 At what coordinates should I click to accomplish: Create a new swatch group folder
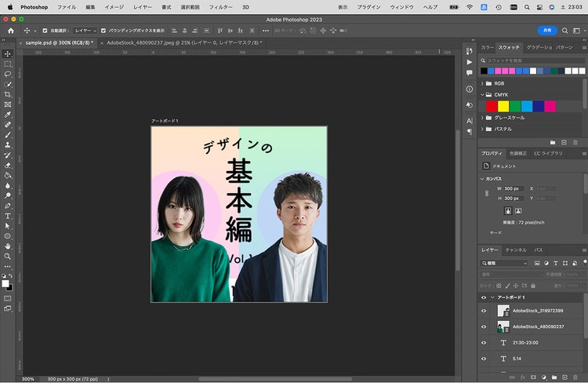click(553, 143)
